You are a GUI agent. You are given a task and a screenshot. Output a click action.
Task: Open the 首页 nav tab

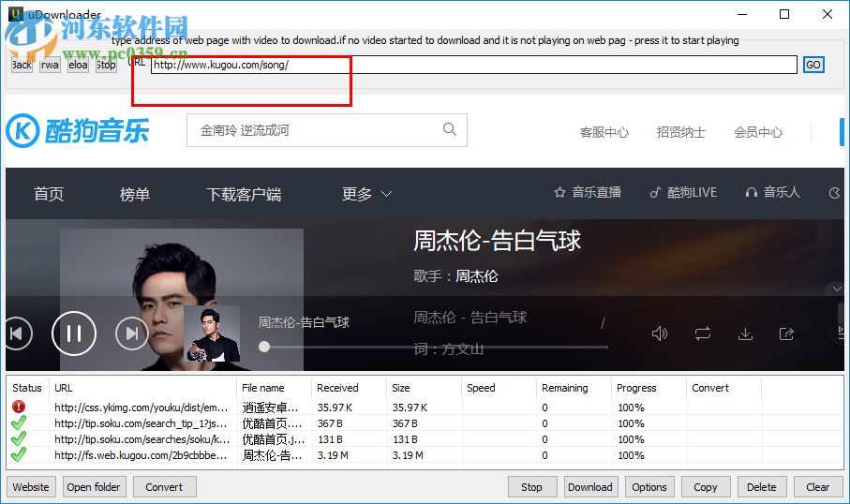coord(49,194)
